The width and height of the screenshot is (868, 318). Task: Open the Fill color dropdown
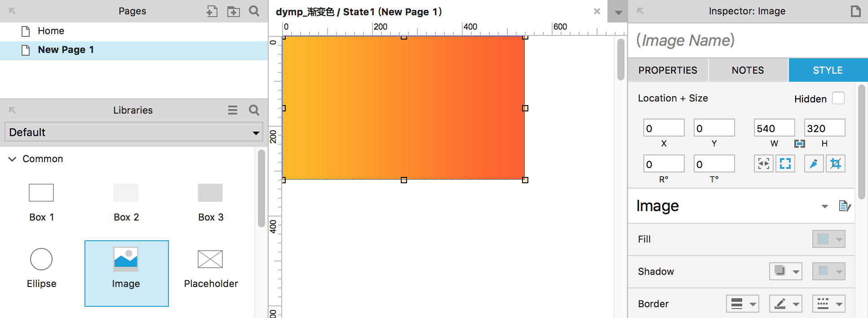click(829, 239)
